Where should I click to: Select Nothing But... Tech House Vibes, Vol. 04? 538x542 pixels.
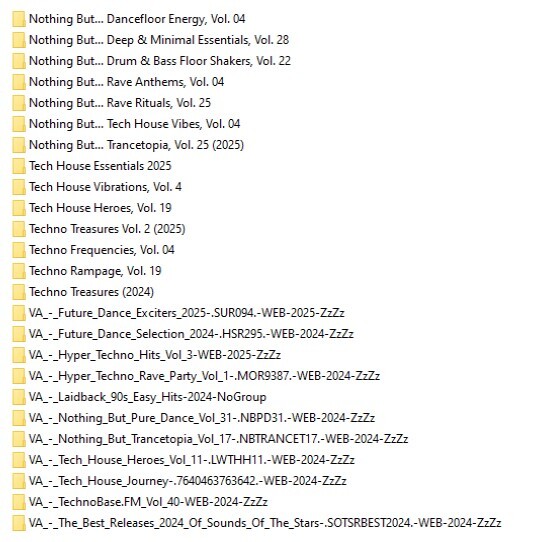pos(134,124)
